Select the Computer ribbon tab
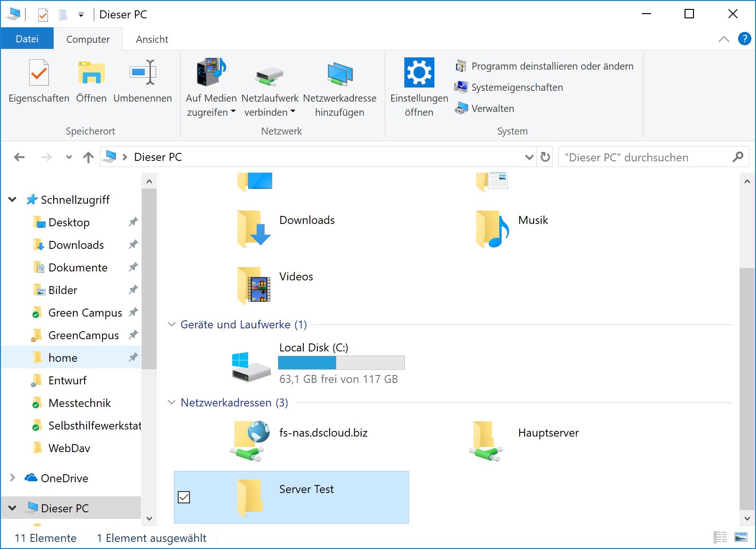Image resolution: width=756 pixels, height=549 pixels. (x=88, y=39)
